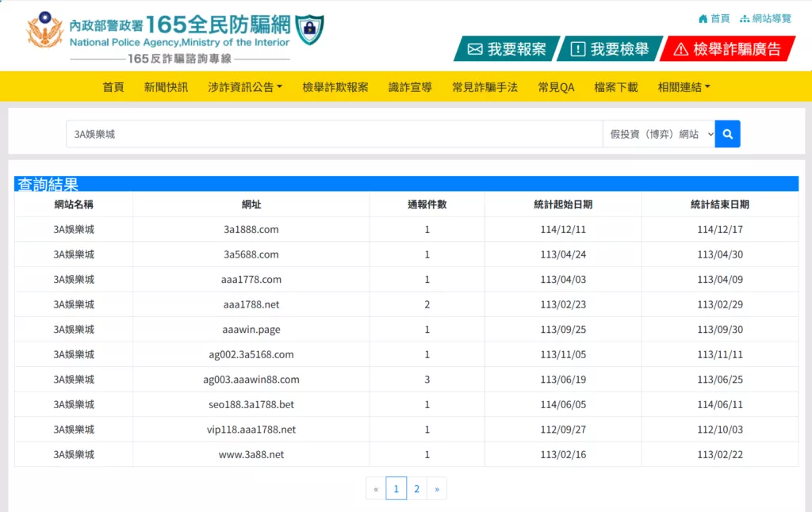Click the home icon link 首頁 at top right
This screenshot has height=512, width=812.
pyautogui.click(x=714, y=18)
